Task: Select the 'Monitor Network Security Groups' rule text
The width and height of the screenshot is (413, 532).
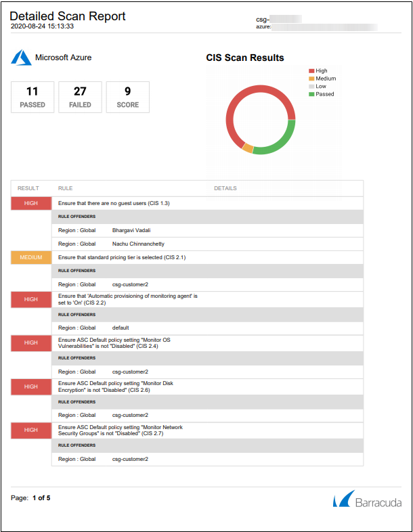Action: click(120, 430)
